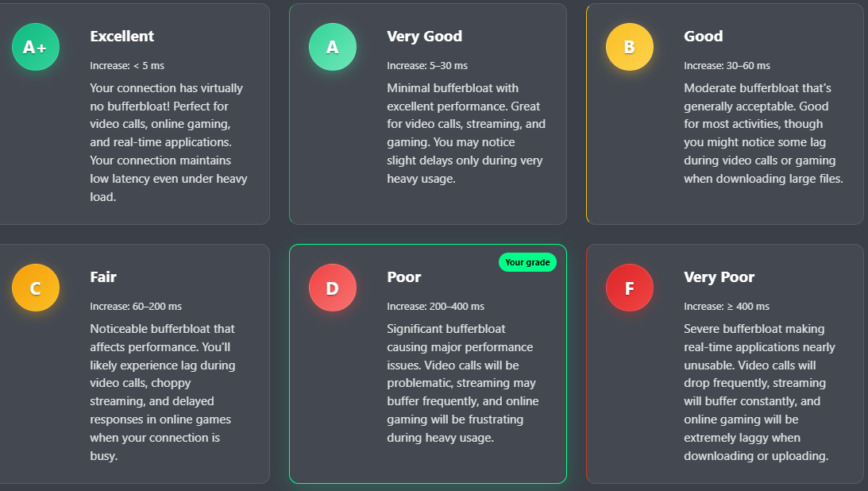This screenshot has height=491, width=868.
Task: Click the green A+ grade badge
Action: (x=36, y=47)
